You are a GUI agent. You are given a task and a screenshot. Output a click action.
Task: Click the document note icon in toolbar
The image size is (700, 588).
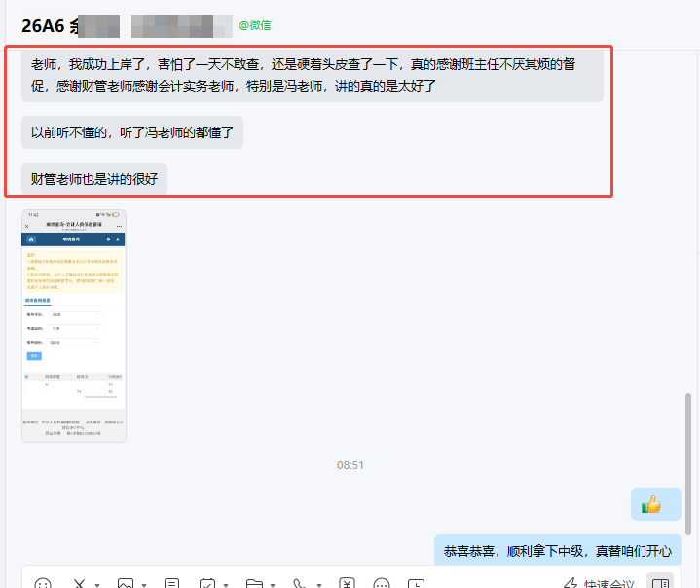(x=172, y=584)
